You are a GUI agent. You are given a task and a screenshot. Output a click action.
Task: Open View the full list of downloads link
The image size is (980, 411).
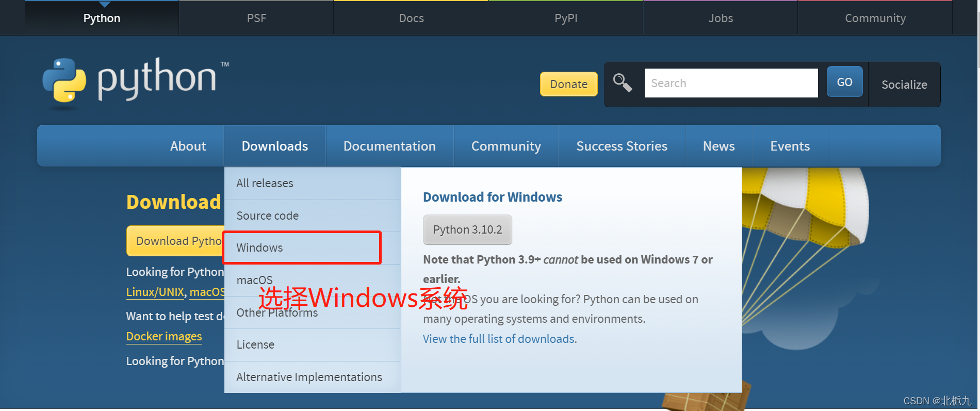499,339
